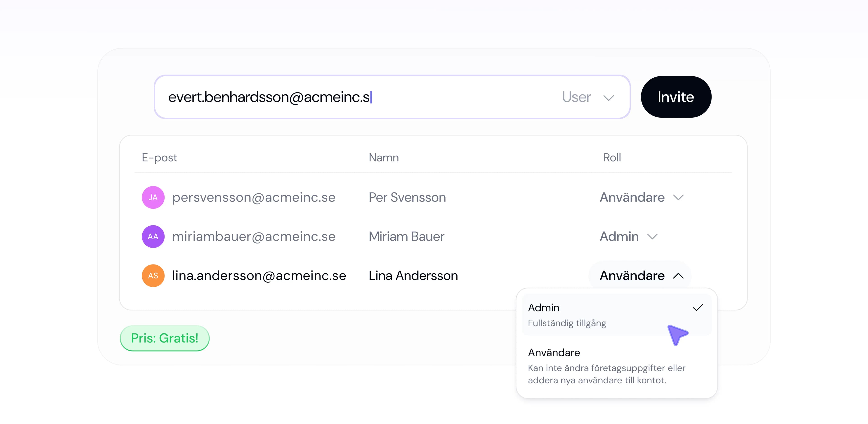
Task: Click chevron next to User in invite field
Action: [609, 98]
